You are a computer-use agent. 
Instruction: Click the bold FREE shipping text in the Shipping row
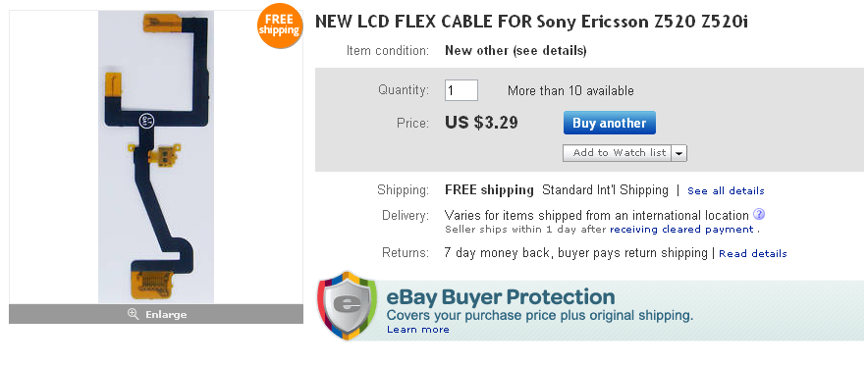tap(489, 190)
